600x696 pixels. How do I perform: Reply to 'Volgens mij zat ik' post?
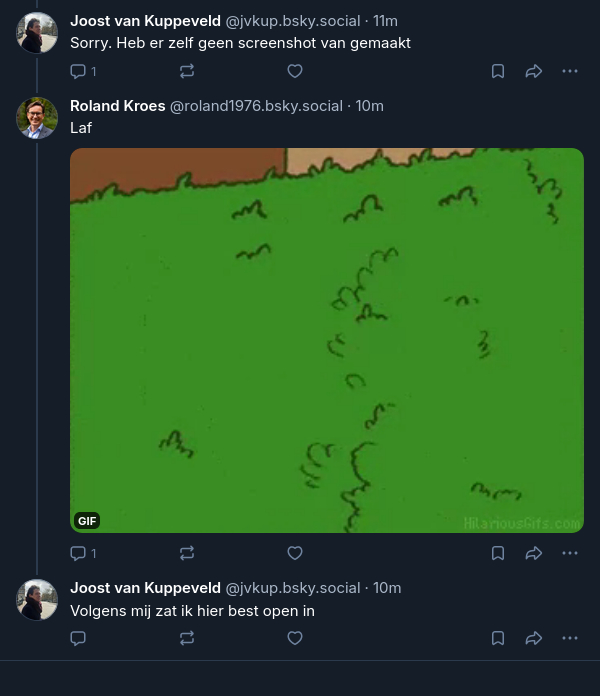click(79, 638)
